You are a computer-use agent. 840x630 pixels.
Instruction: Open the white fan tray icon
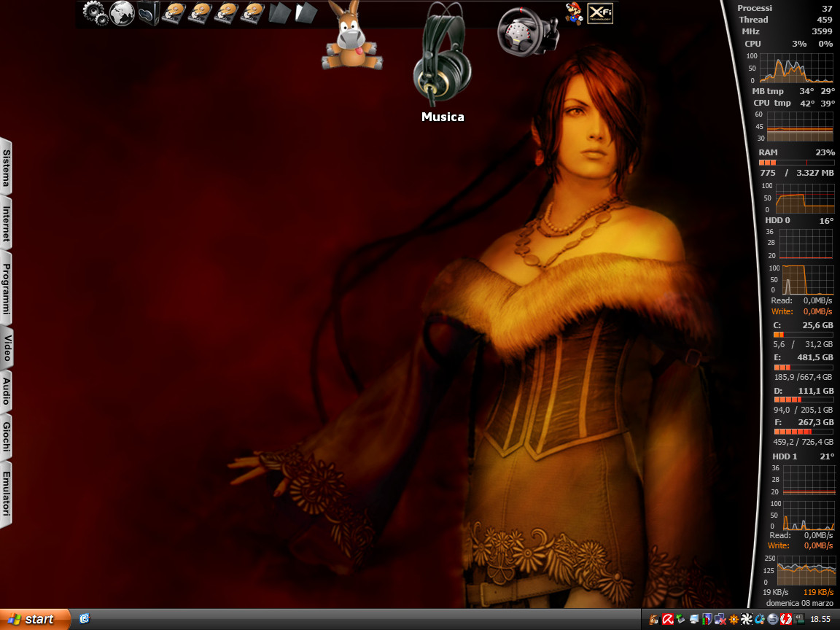(747, 619)
